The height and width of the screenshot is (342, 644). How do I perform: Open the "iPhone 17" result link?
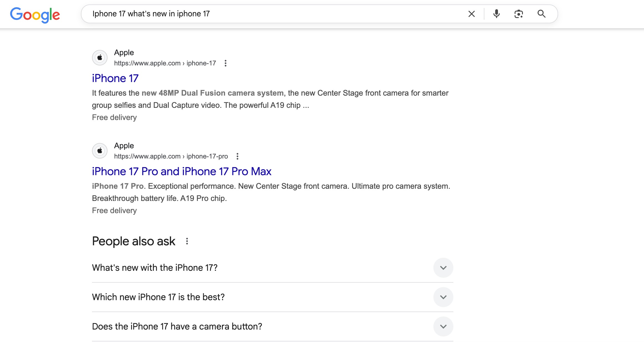tap(115, 78)
